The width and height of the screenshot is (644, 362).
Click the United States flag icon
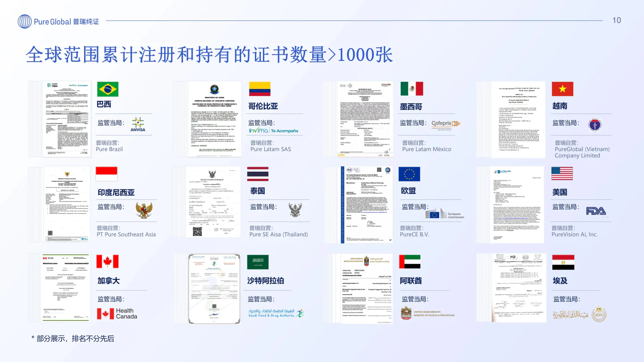click(x=562, y=174)
